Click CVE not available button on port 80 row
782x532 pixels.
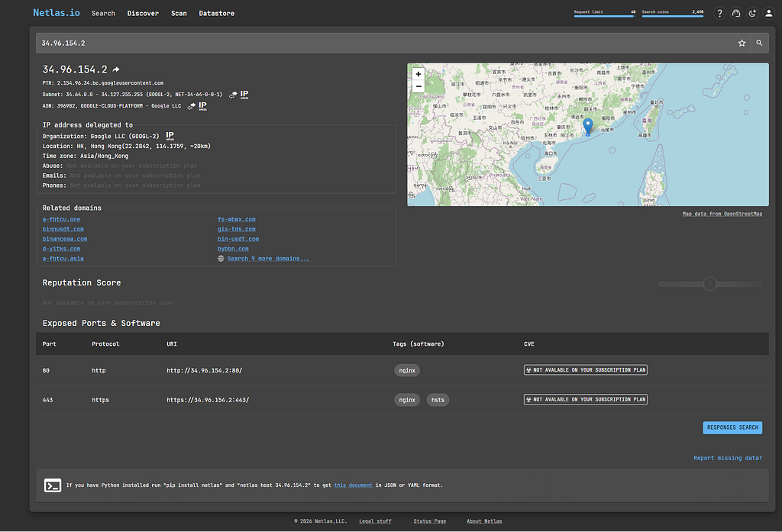(586, 370)
